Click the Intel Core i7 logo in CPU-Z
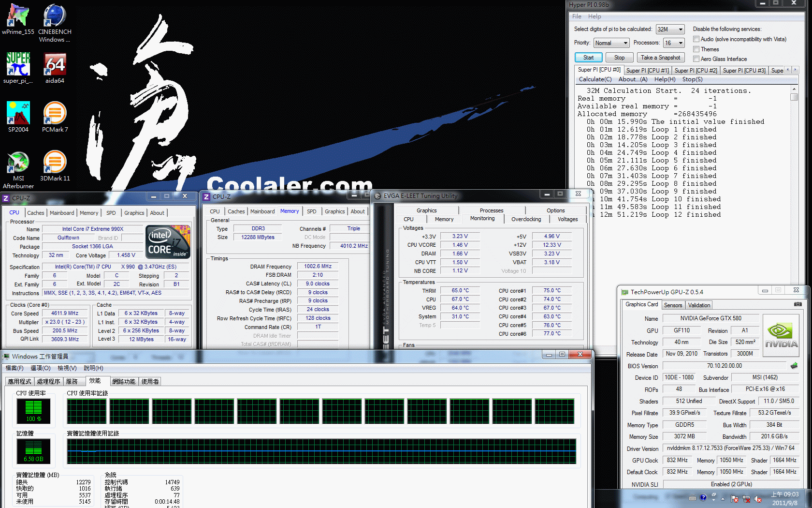Viewport: 812px width, 508px height. coord(168,241)
